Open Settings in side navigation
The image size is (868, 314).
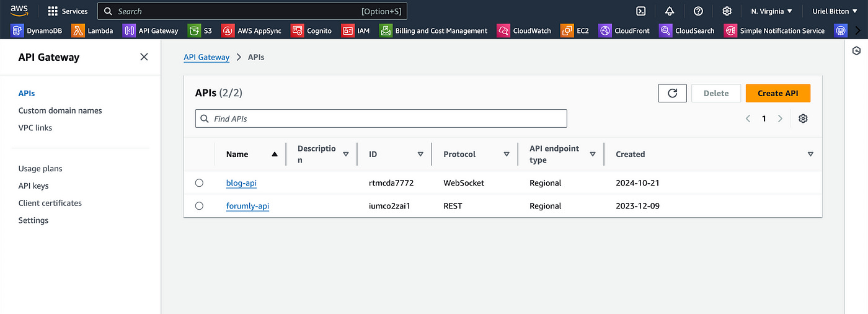click(33, 220)
